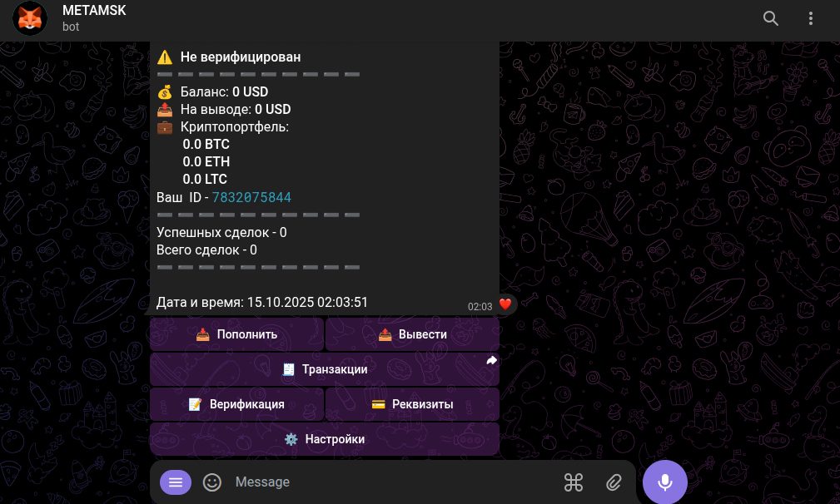Focus the Message input field
840x504 pixels.
[x=394, y=482]
